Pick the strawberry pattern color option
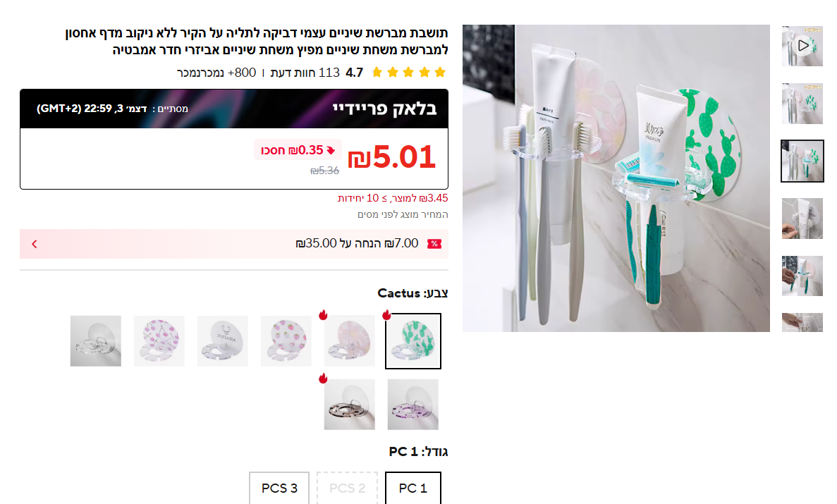The width and height of the screenshot is (837, 504). click(286, 341)
